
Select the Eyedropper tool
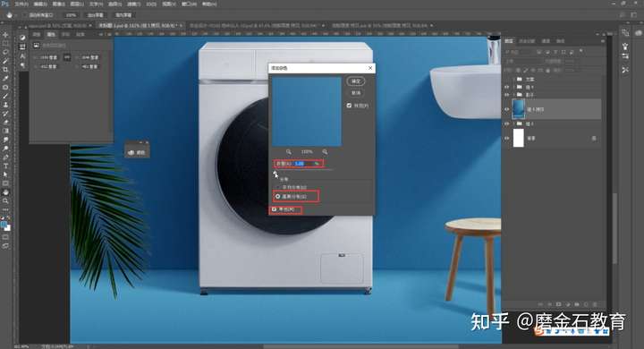click(5, 79)
